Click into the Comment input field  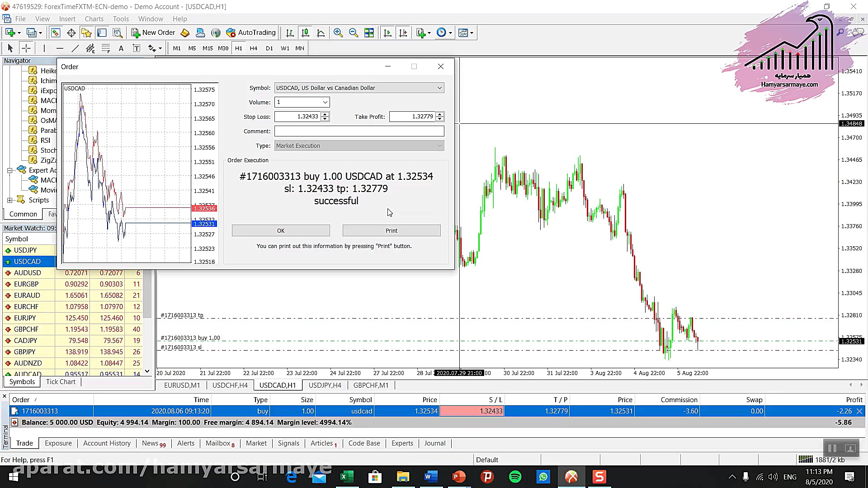click(x=359, y=131)
